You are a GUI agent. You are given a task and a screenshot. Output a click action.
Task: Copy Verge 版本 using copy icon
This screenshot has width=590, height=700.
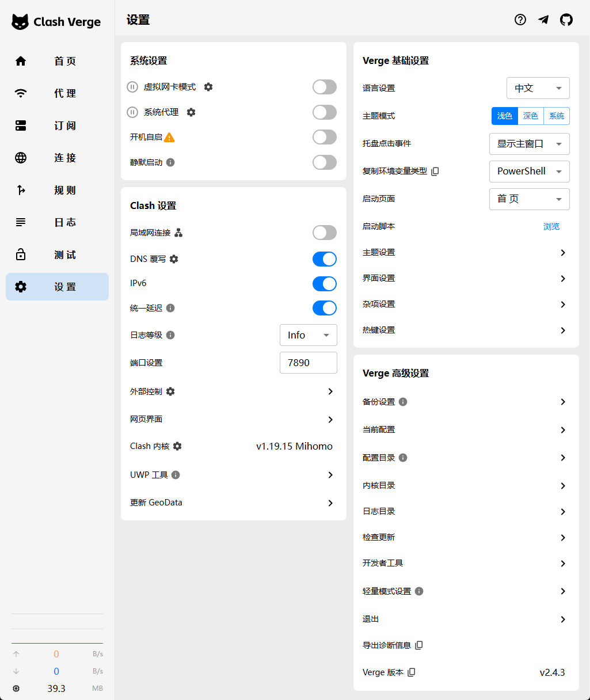pyautogui.click(x=412, y=672)
